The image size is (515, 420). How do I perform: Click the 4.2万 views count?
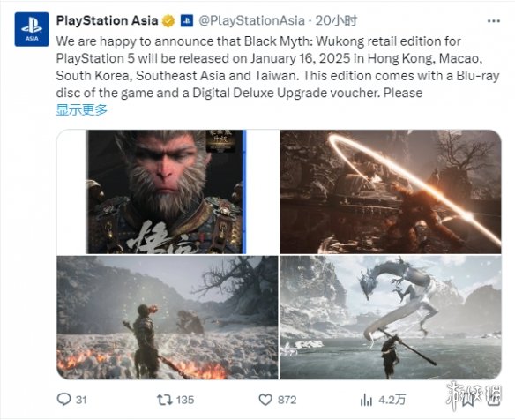pos(392,400)
